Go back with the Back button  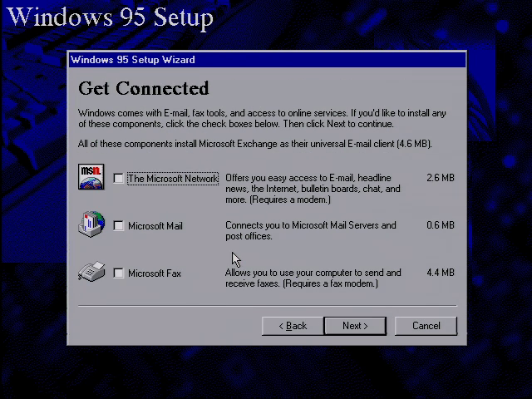tap(293, 326)
